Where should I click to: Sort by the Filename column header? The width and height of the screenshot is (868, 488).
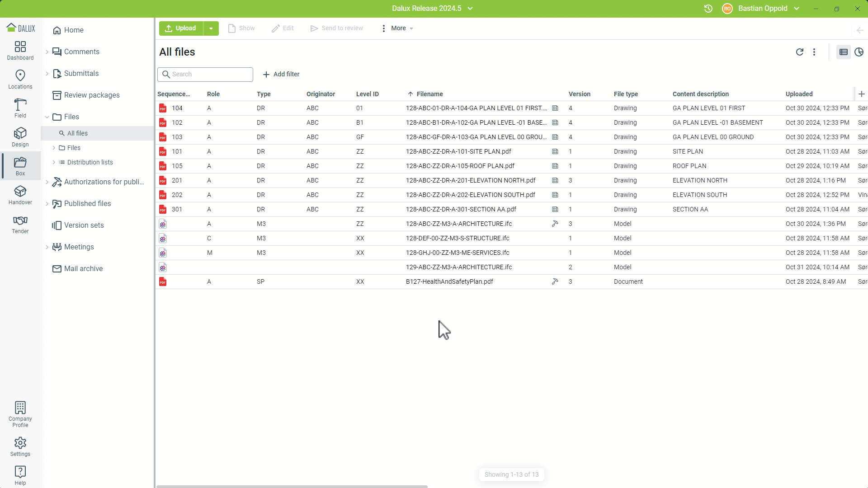(x=429, y=94)
